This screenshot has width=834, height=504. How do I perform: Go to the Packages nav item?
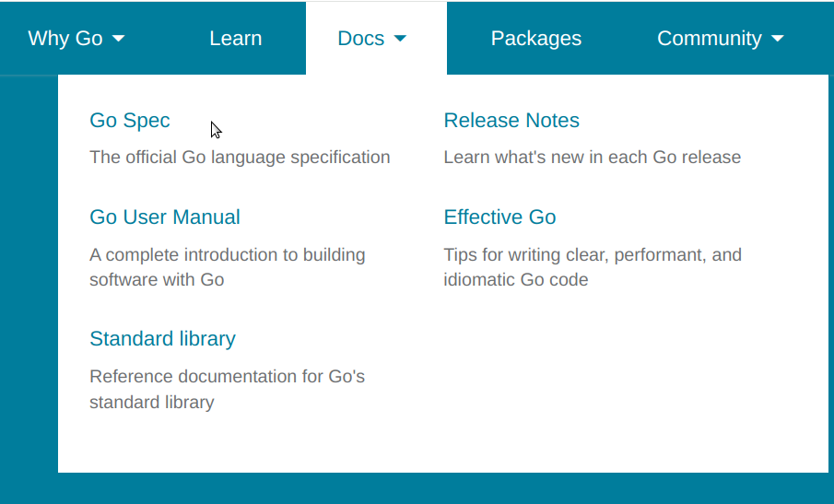click(536, 39)
